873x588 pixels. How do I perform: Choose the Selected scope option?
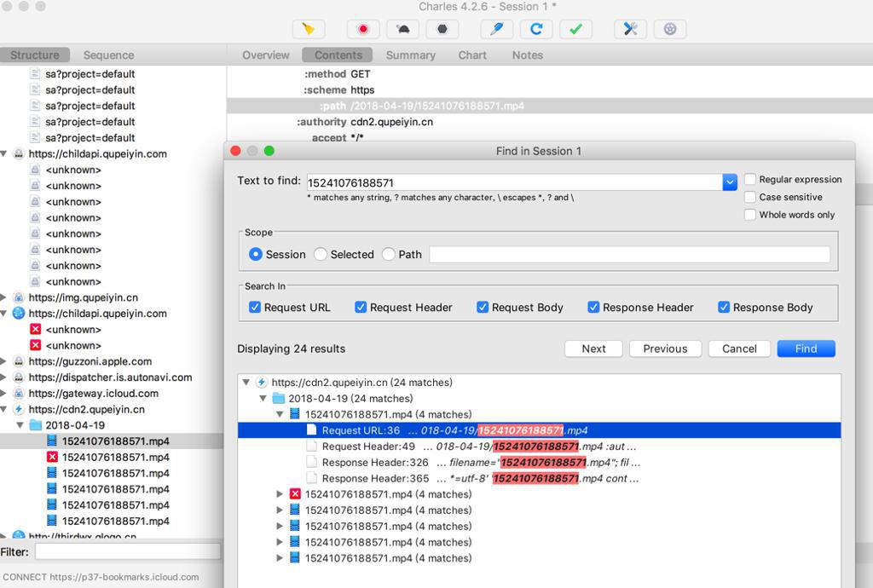tap(321, 254)
